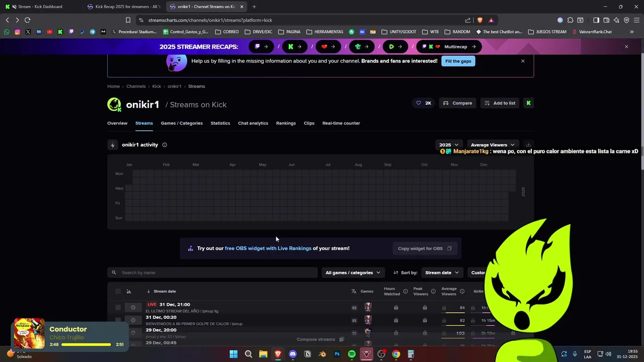Click the translate language column icon
The height and width of the screenshot is (362, 644).
(354, 291)
